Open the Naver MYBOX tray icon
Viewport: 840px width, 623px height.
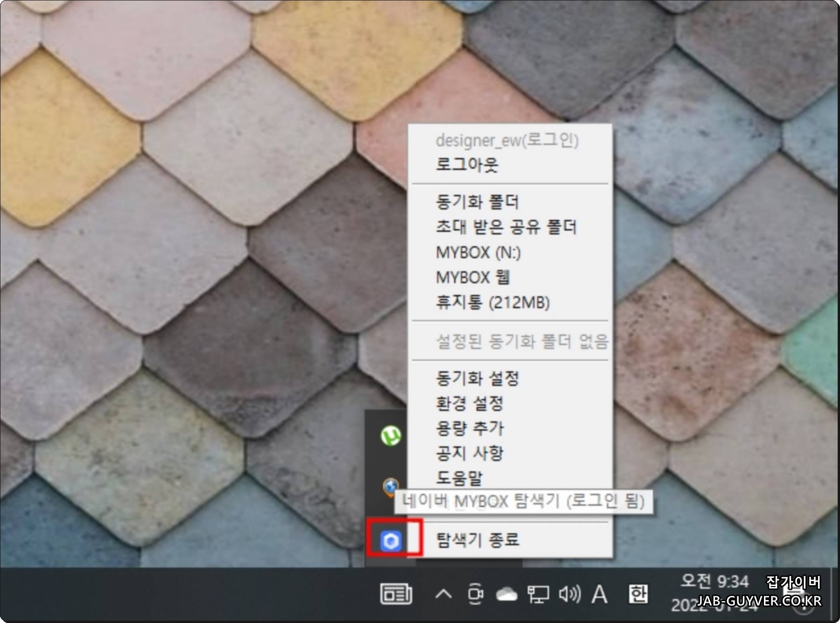coord(391,541)
